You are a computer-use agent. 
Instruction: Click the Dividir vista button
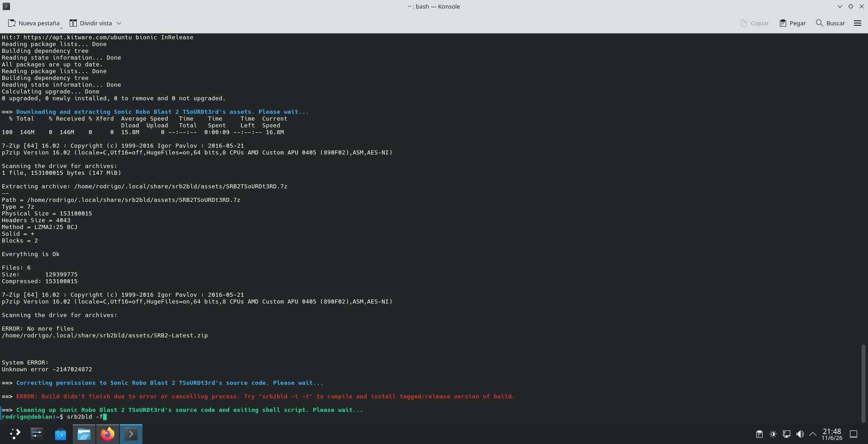click(90, 23)
